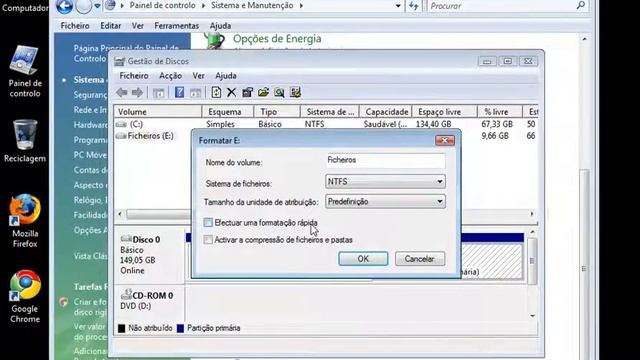
Task: Open Editar menu in the explorer window
Action: 111,26
